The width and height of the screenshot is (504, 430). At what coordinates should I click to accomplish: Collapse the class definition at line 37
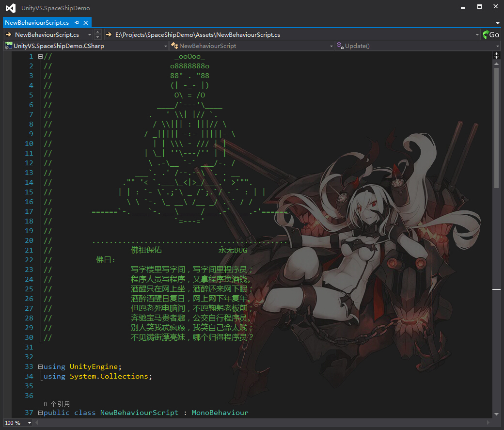(41, 413)
